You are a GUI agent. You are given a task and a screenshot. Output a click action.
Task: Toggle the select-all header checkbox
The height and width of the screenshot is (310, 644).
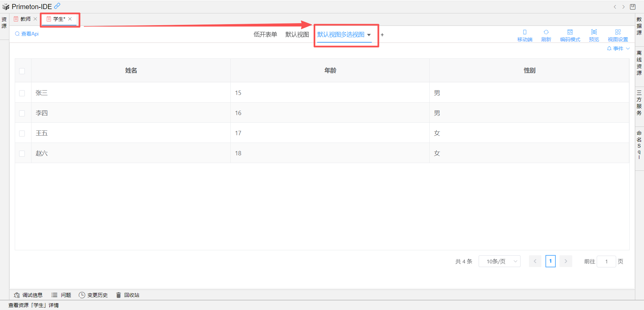point(22,71)
